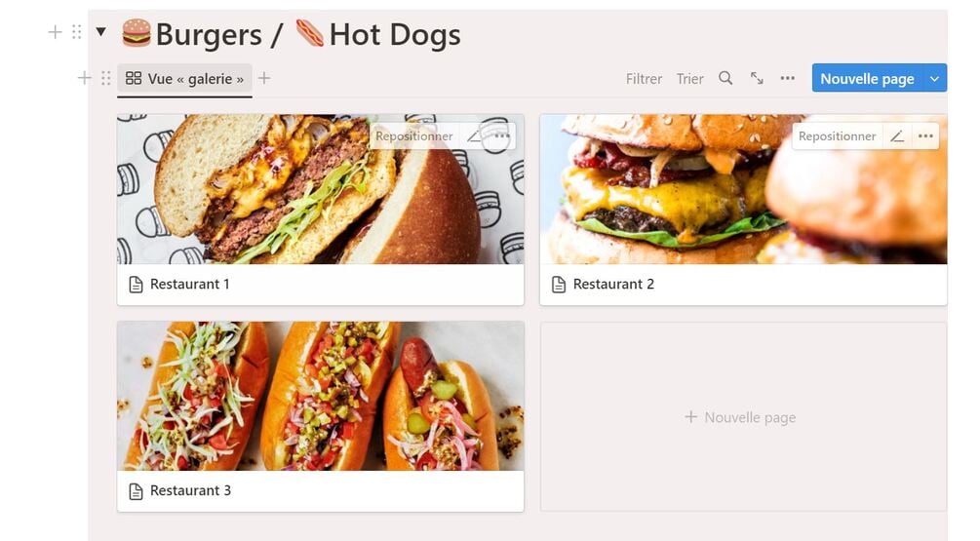980x541 pixels.
Task: Open the Trier sort option
Action: point(690,79)
